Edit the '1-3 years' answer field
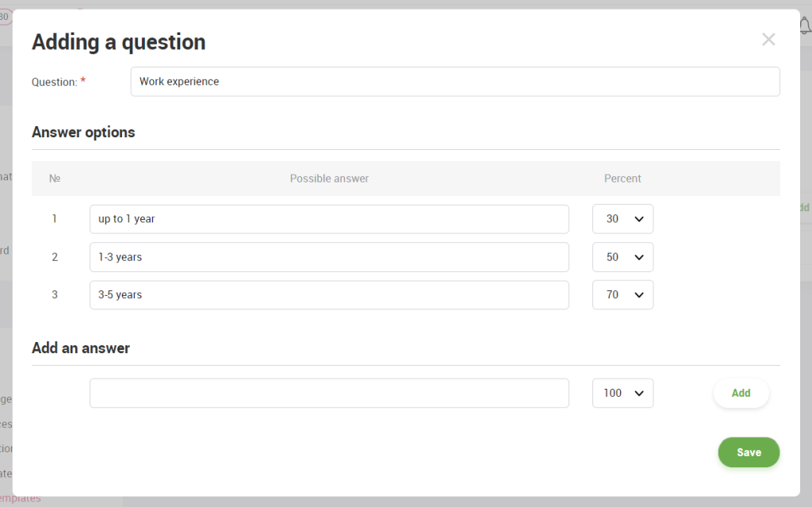The width and height of the screenshot is (812, 507). point(329,257)
